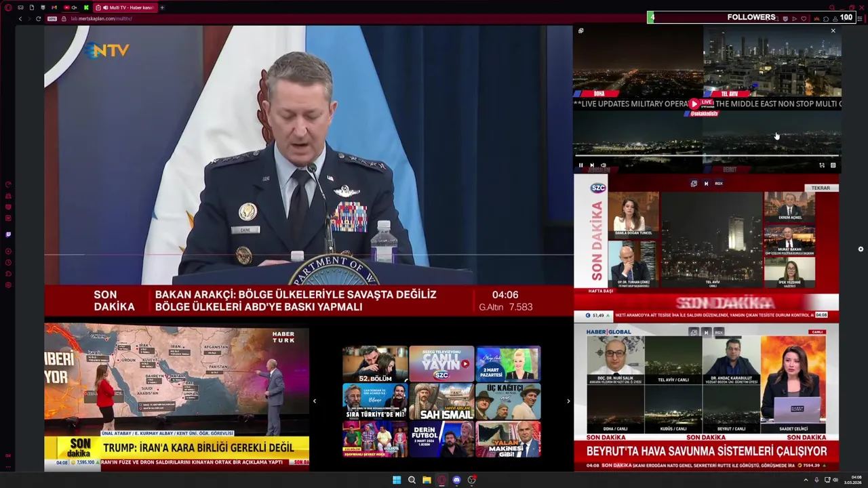
Task: Pause the live cams video
Action: (580, 165)
